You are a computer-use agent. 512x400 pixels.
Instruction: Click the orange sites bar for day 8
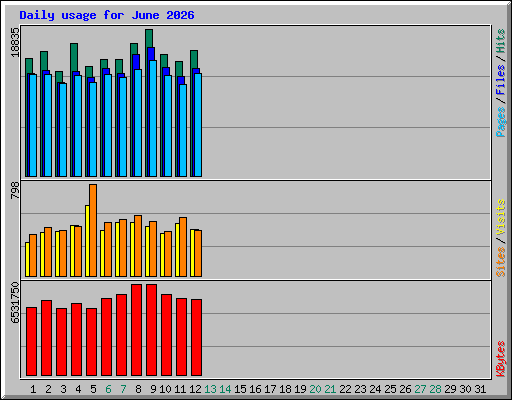click(138, 246)
